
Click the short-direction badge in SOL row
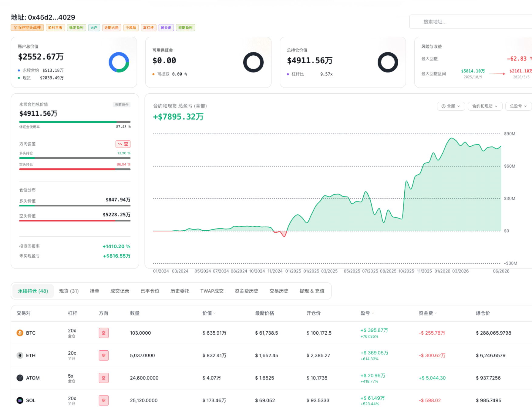pos(104,400)
